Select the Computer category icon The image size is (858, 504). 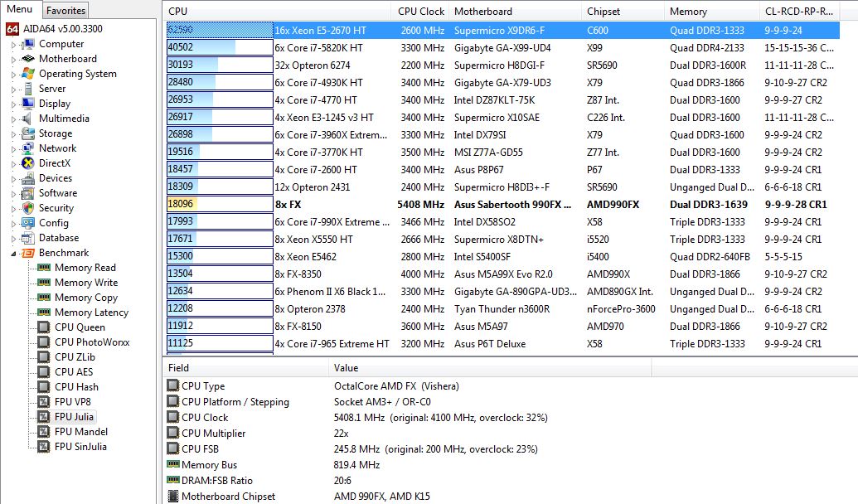click(x=28, y=44)
